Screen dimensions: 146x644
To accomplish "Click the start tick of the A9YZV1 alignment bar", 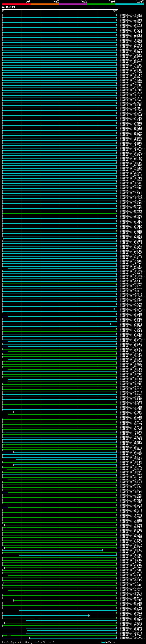I will tap(24, 593).
